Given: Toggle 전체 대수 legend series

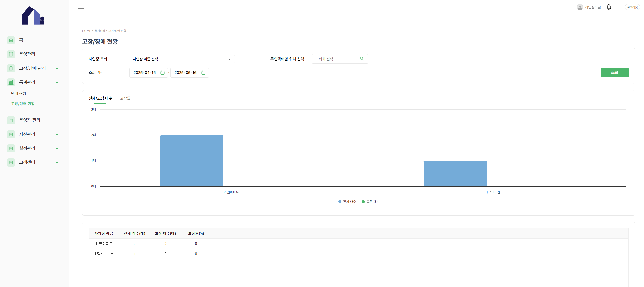Looking at the screenshot, I should pos(347,202).
